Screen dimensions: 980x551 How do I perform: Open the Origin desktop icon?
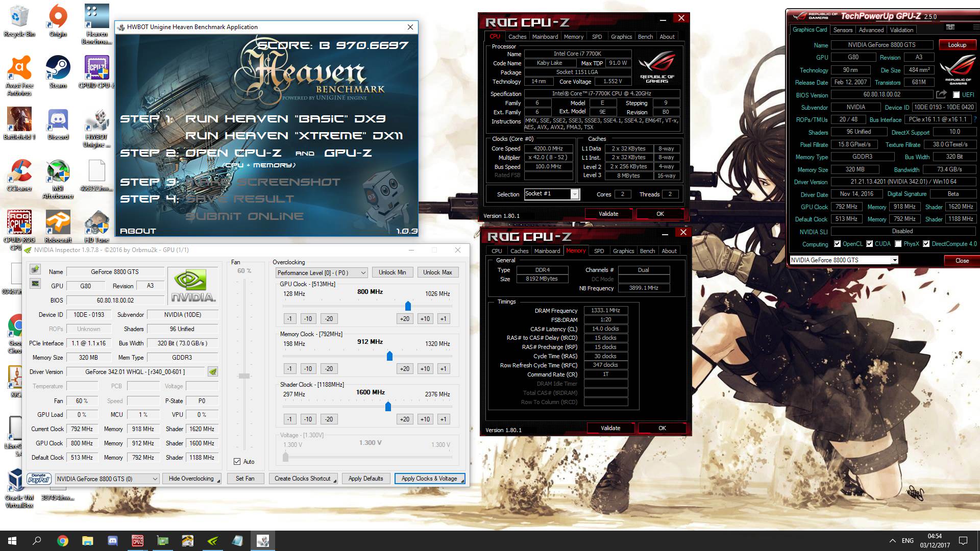pos(58,20)
